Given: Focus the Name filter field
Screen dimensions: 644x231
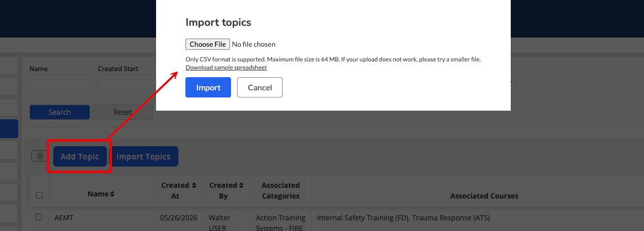Looking at the screenshot, I should (60, 82).
